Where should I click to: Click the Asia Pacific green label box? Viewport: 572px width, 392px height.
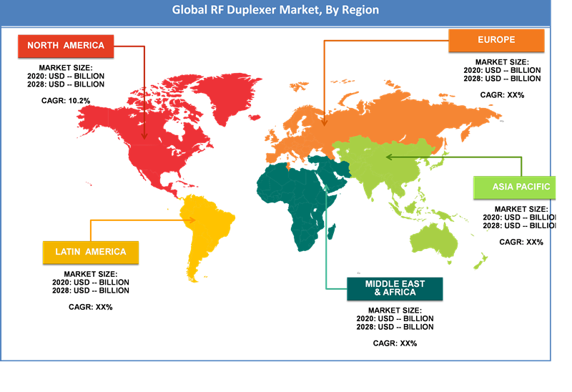[514, 187]
